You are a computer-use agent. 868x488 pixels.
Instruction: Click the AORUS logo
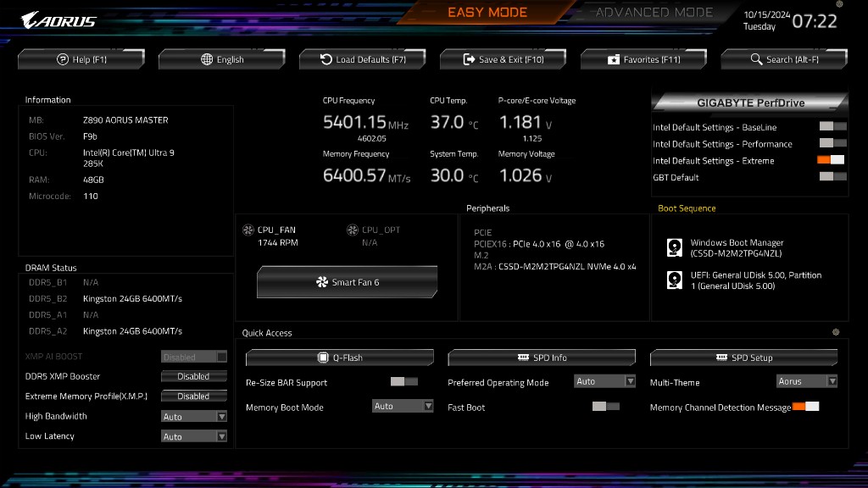(x=58, y=20)
